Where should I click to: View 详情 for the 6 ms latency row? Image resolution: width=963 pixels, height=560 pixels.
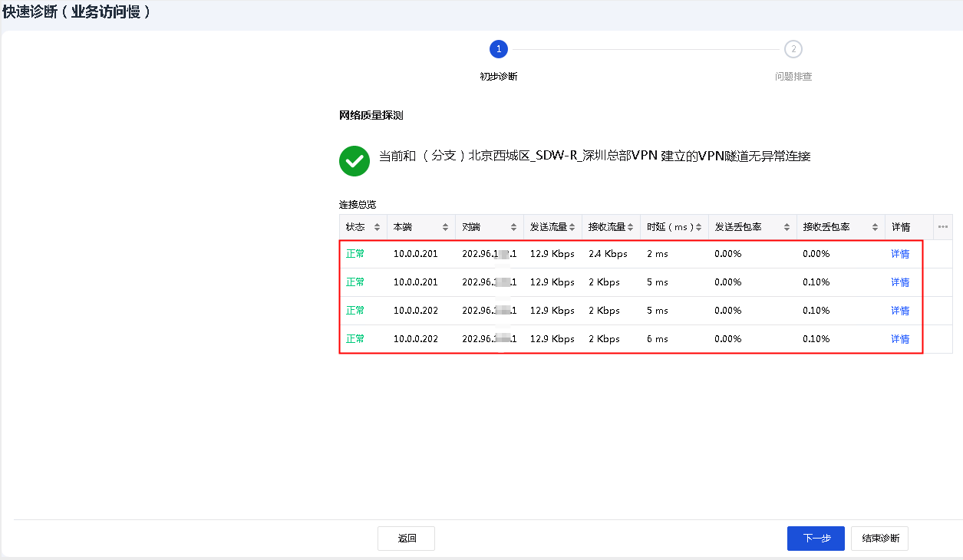pyautogui.click(x=900, y=339)
